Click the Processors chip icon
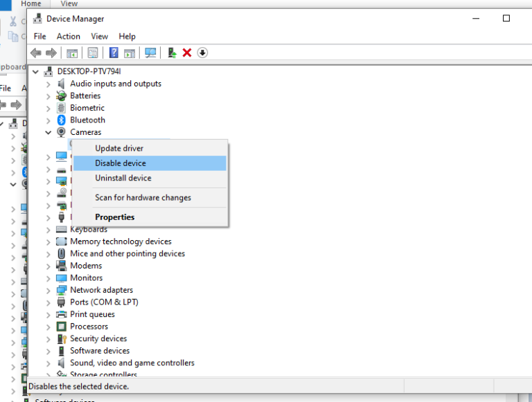532x402 pixels. (x=62, y=327)
